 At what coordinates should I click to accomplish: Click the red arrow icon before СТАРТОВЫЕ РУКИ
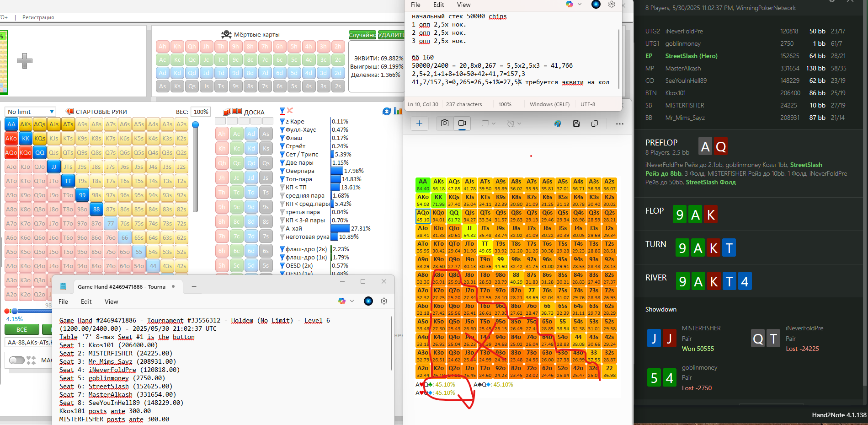click(70, 112)
